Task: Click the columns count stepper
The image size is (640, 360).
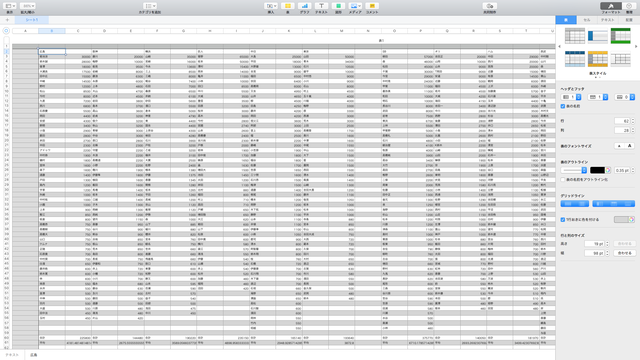Action: [633, 130]
